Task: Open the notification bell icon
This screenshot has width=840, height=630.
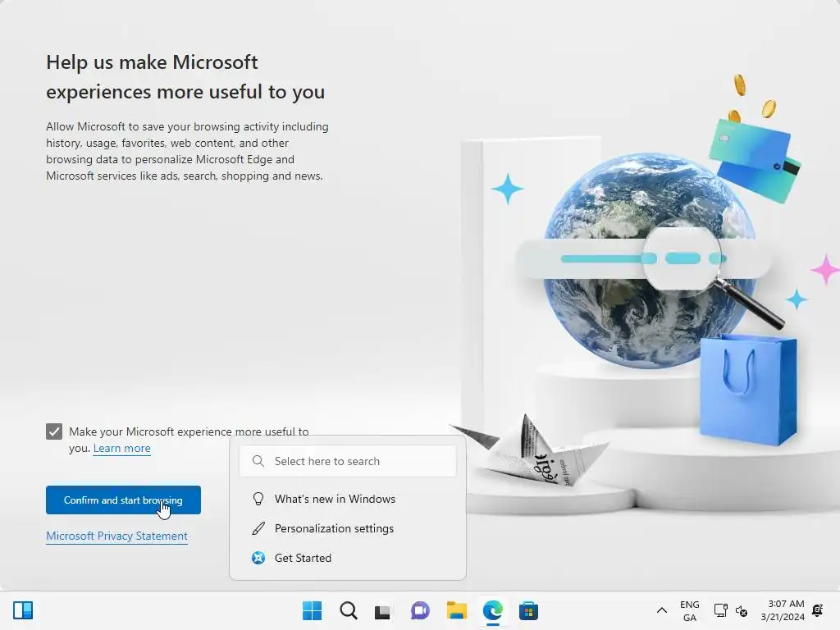Action: (818, 610)
